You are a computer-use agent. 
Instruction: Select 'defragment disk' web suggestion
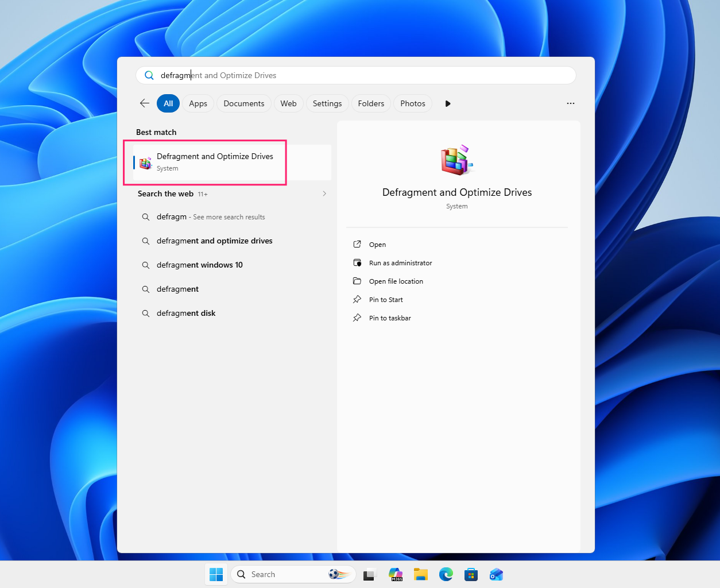232,314
